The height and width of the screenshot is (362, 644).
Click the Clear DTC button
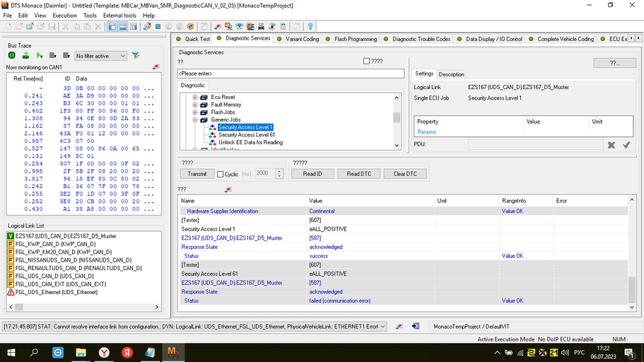tap(405, 174)
